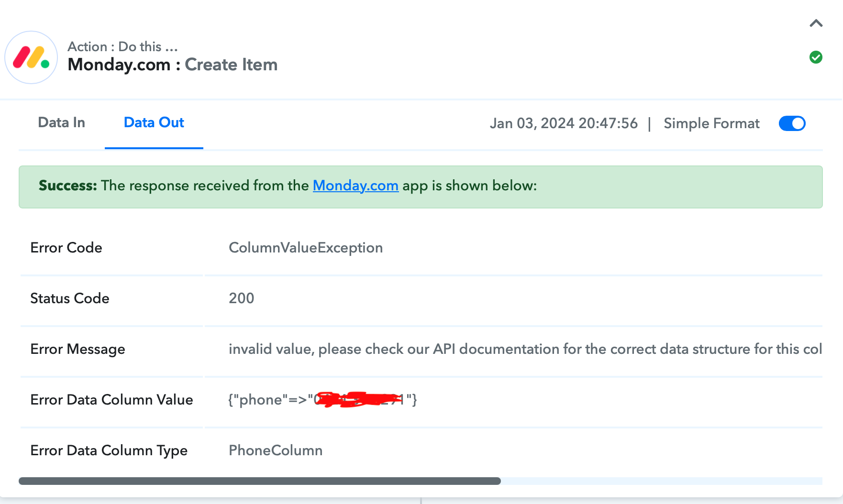Switch to the Data In tab
The width and height of the screenshot is (843, 504).
tap(61, 123)
